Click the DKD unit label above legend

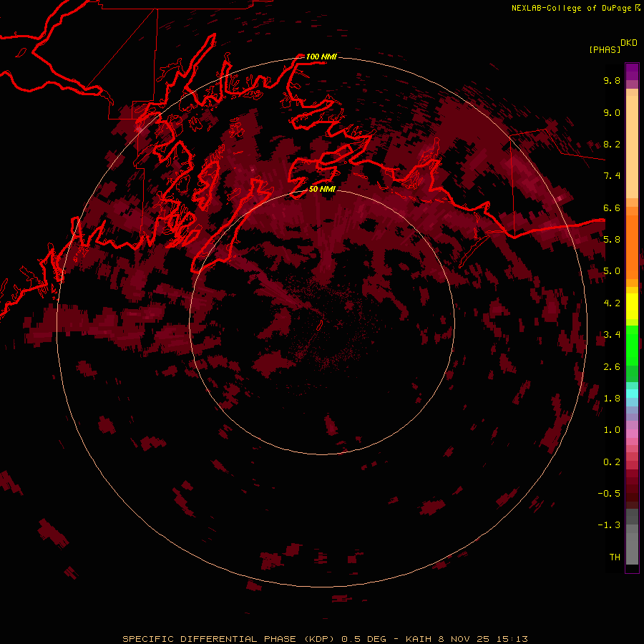pyautogui.click(x=629, y=43)
